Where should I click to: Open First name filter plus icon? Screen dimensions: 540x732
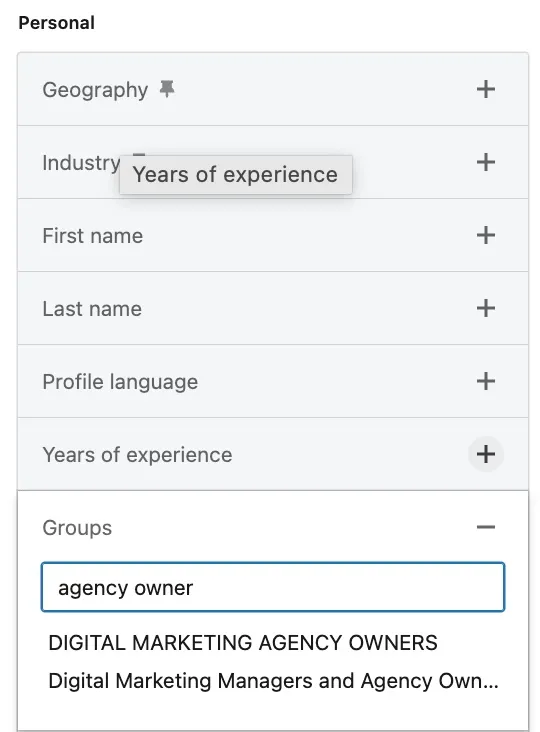(x=485, y=235)
